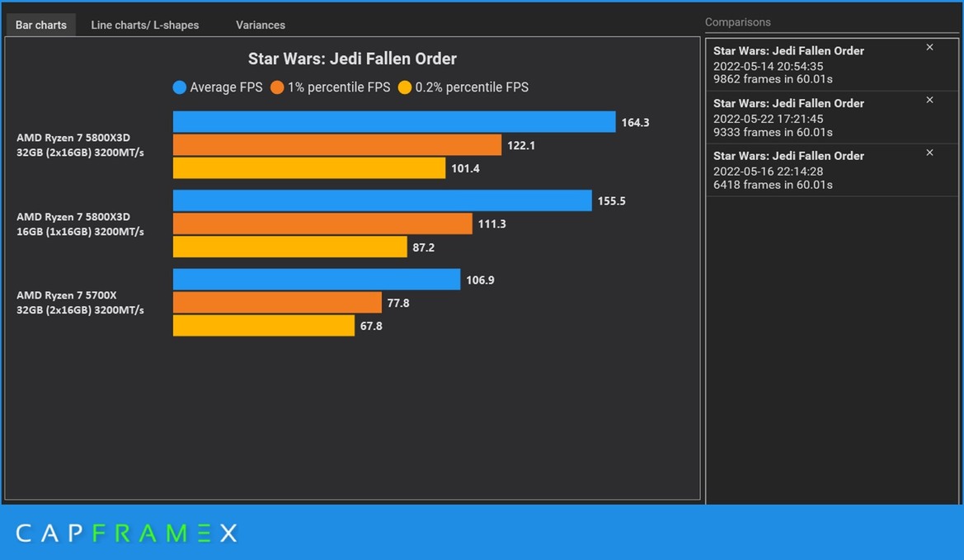
Task: Click the 77.8 1% percentile bar
Action: pos(277,303)
